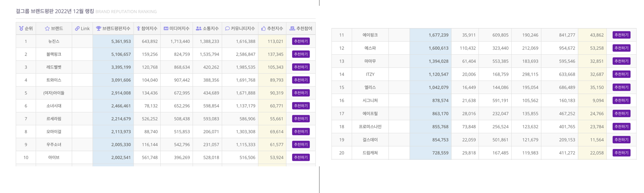Click the 소녀시대 brand cell
The height and width of the screenshot is (193, 644).
click(54, 106)
